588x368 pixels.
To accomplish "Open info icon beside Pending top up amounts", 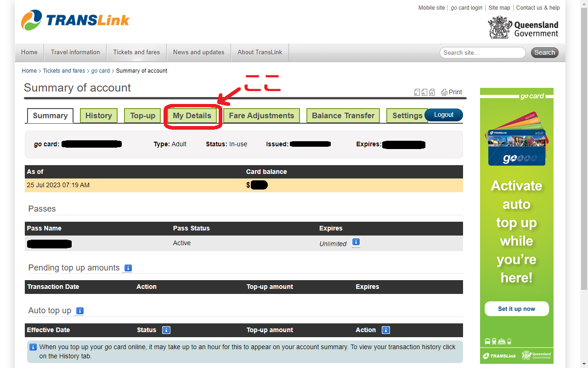I will coord(128,268).
